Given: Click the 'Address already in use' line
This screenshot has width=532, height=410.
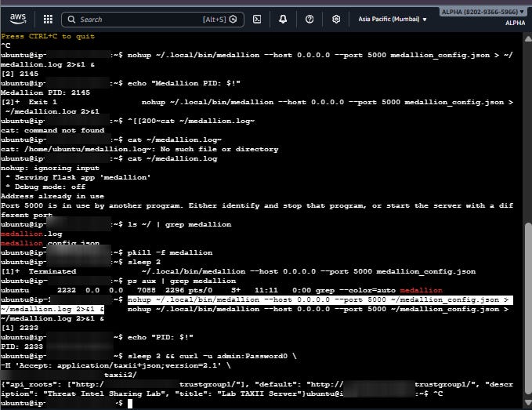Looking at the screenshot, I should 52,196.
